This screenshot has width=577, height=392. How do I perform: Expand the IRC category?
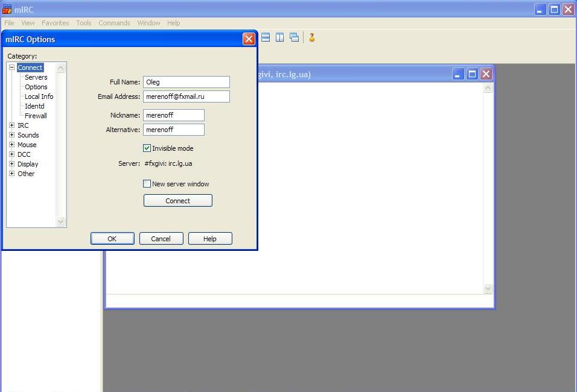tap(12, 125)
